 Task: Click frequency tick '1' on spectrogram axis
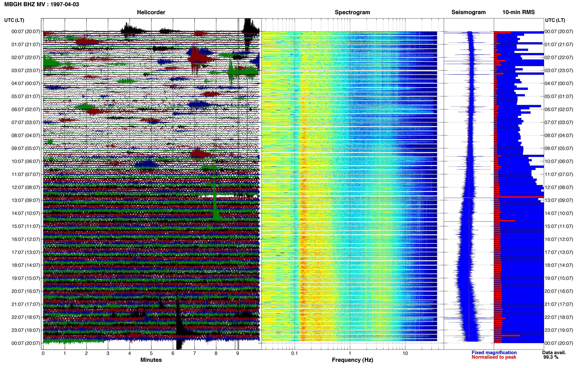pyautogui.click(x=350, y=353)
